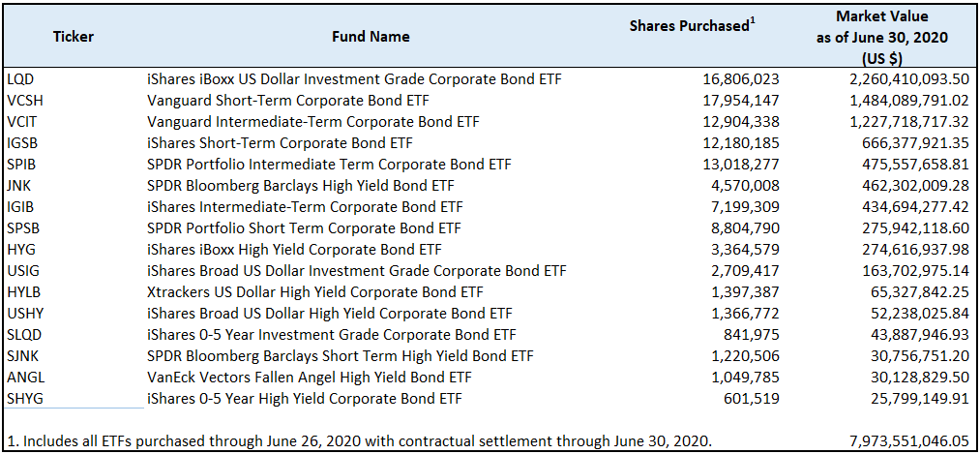The width and height of the screenshot is (980, 454).
Task: Click the Shares Purchased column header
Action: [690, 26]
